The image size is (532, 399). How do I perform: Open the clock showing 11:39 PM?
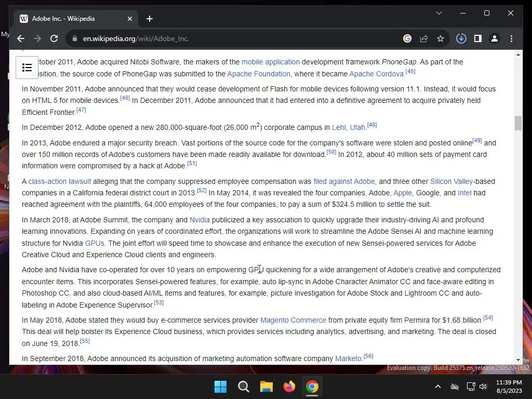coord(509,387)
